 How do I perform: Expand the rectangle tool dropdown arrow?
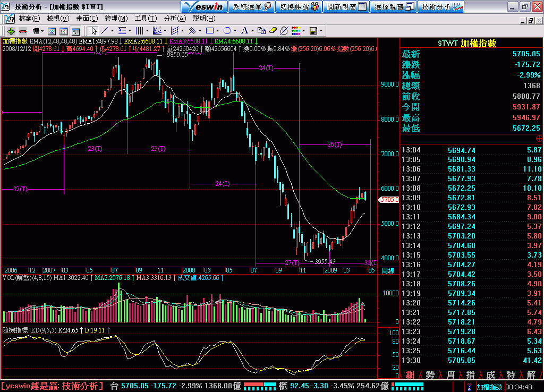[217, 31]
